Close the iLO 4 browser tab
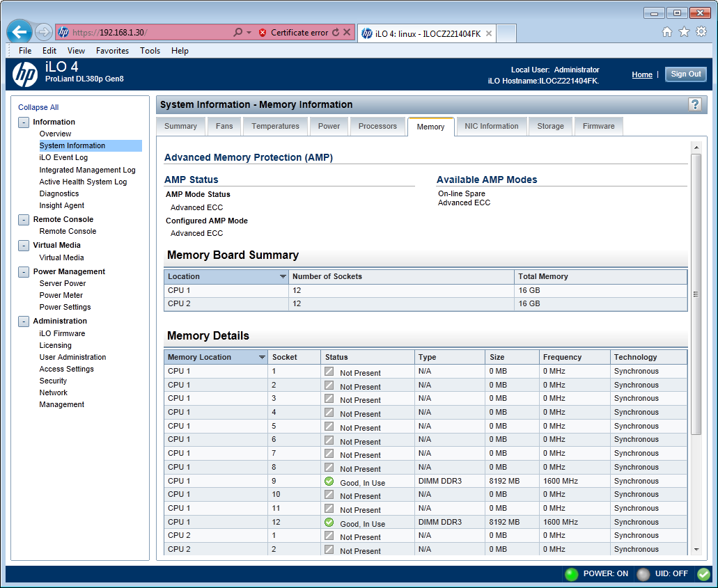The height and width of the screenshot is (588, 718). [489, 33]
